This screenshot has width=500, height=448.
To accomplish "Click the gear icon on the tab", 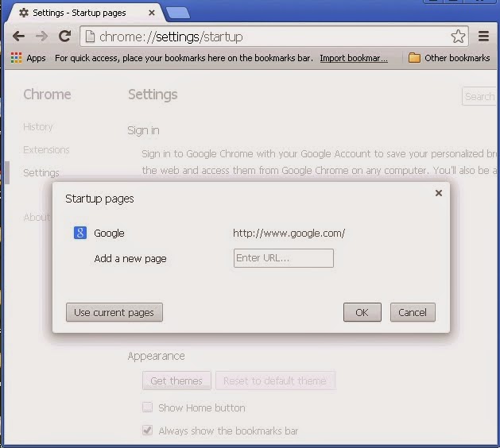I will [x=24, y=13].
